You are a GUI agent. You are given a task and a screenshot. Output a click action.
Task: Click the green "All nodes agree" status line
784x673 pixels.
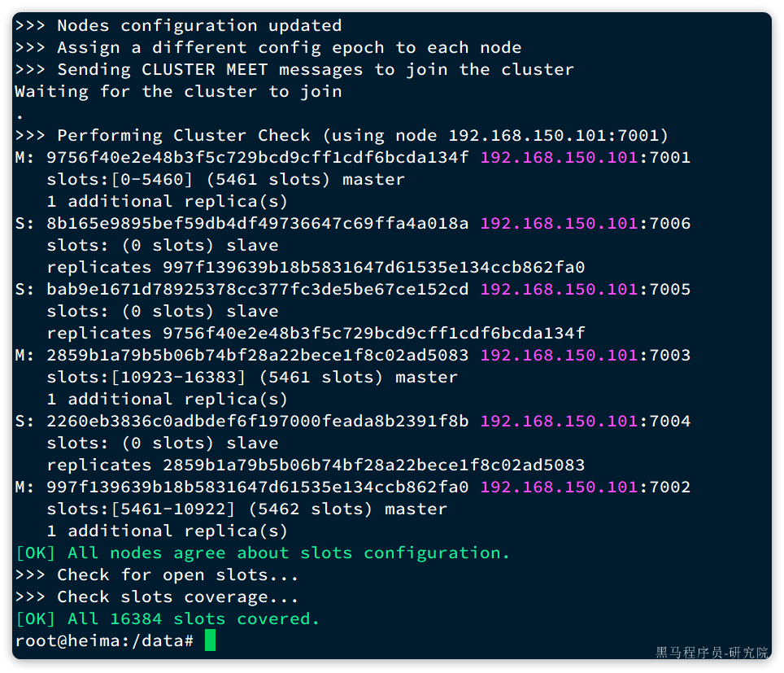pos(262,553)
